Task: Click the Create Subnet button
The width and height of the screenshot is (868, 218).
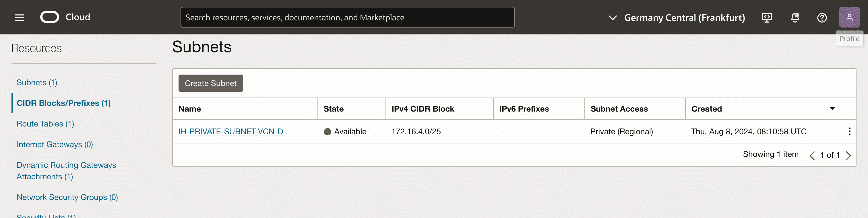Action: (x=211, y=83)
